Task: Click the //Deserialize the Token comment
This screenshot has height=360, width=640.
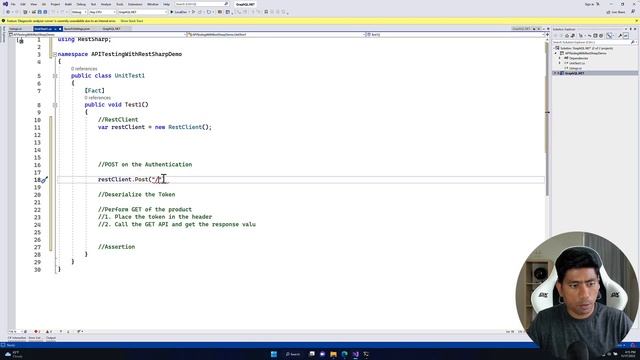Action: click(136, 195)
